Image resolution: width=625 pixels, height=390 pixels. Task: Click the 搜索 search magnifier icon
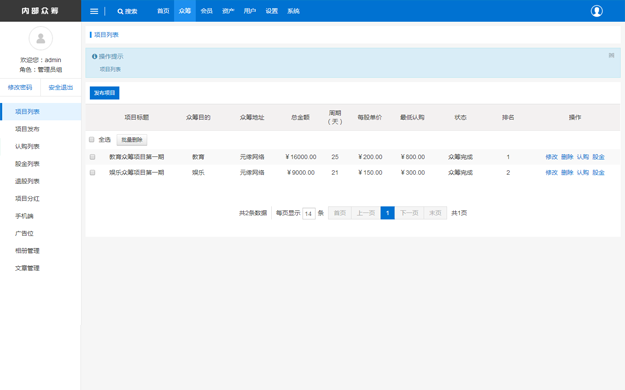(120, 12)
